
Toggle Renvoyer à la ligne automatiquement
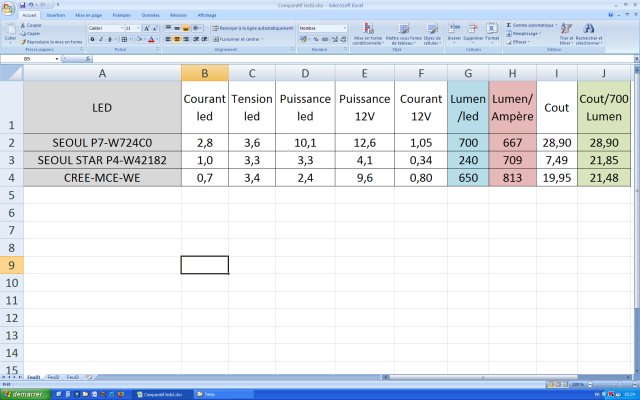(253, 28)
